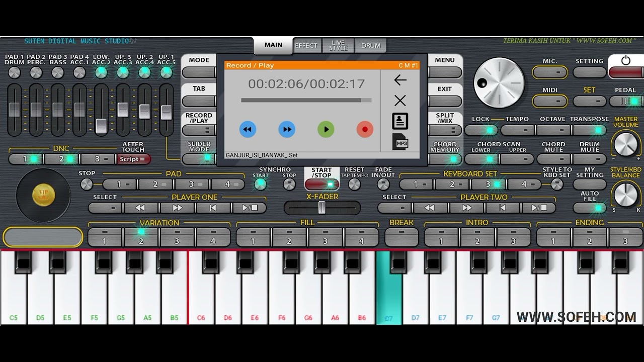This screenshot has height=362, width=644.
Task: Toggle Auto Fill
Action: [590, 208]
